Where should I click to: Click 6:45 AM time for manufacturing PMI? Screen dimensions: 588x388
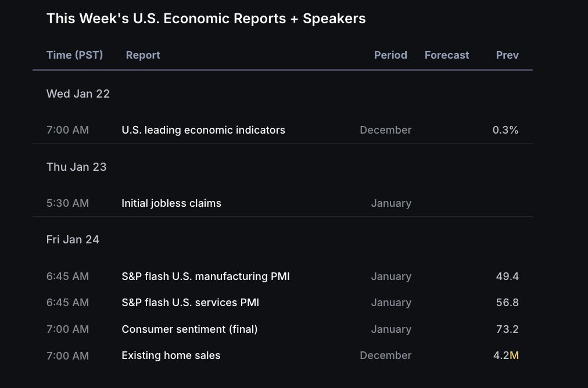coord(67,276)
